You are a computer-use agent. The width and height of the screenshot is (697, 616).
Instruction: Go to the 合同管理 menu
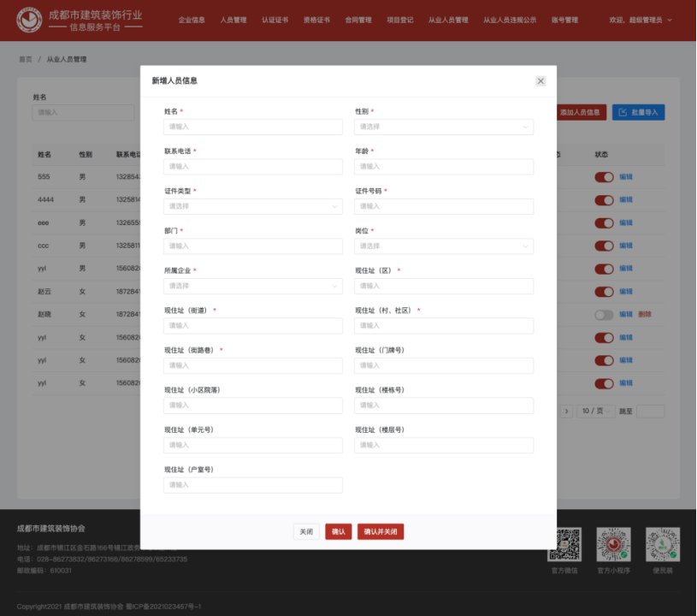[x=358, y=20]
